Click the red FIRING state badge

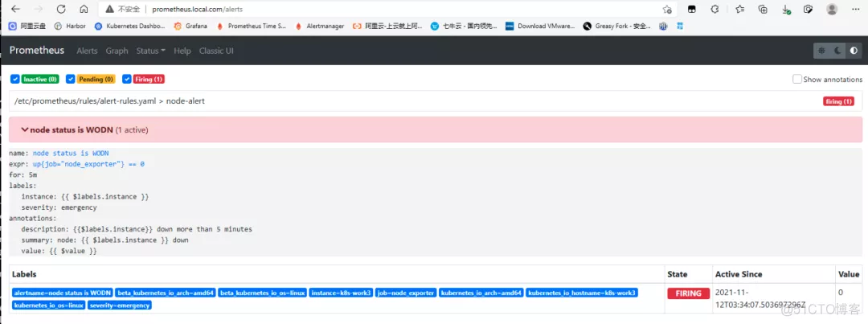click(x=688, y=293)
